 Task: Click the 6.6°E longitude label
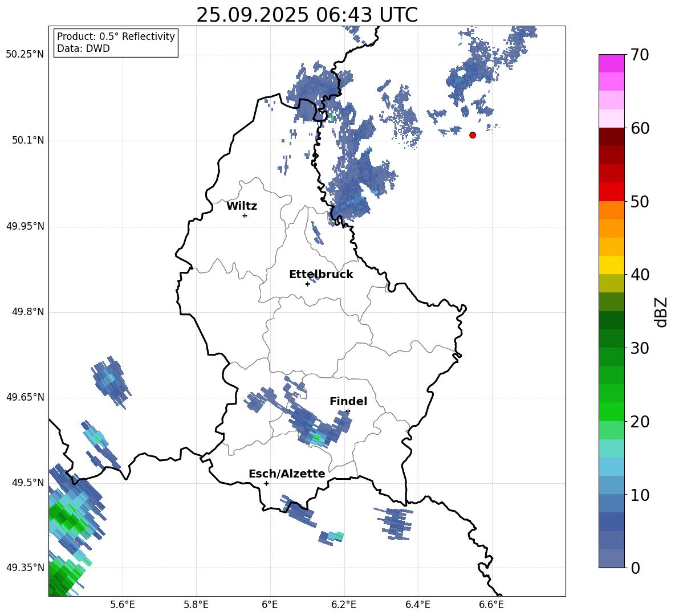491,605
